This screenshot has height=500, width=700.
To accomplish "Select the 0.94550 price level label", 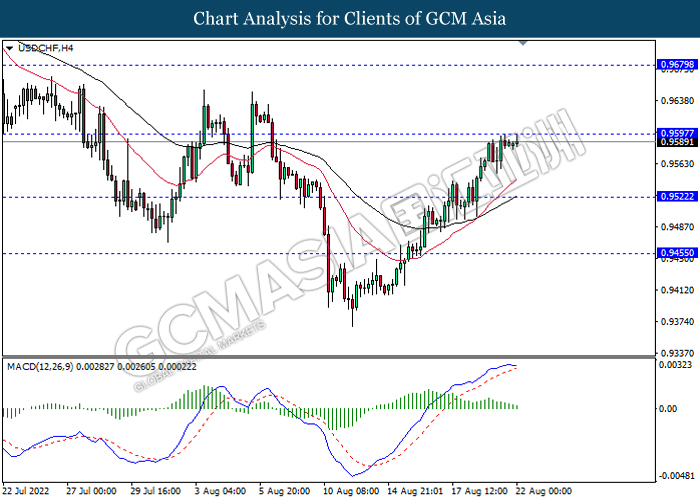I will pyautogui.click(x=677, y=253).
